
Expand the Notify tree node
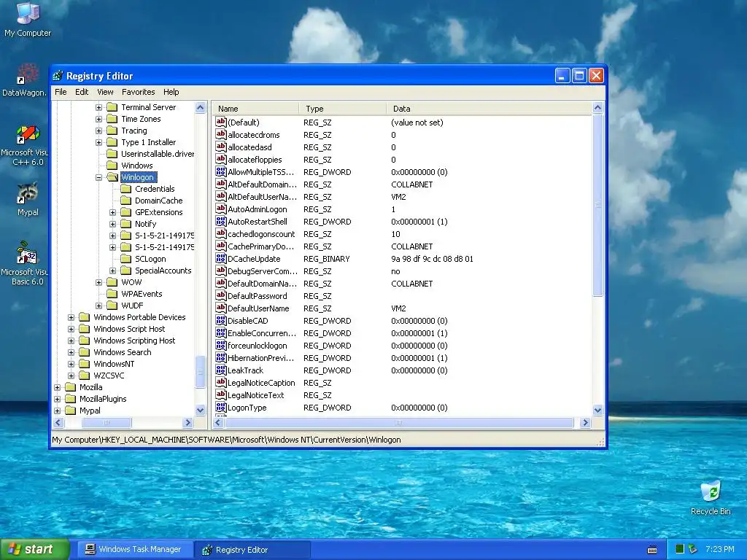112,224
